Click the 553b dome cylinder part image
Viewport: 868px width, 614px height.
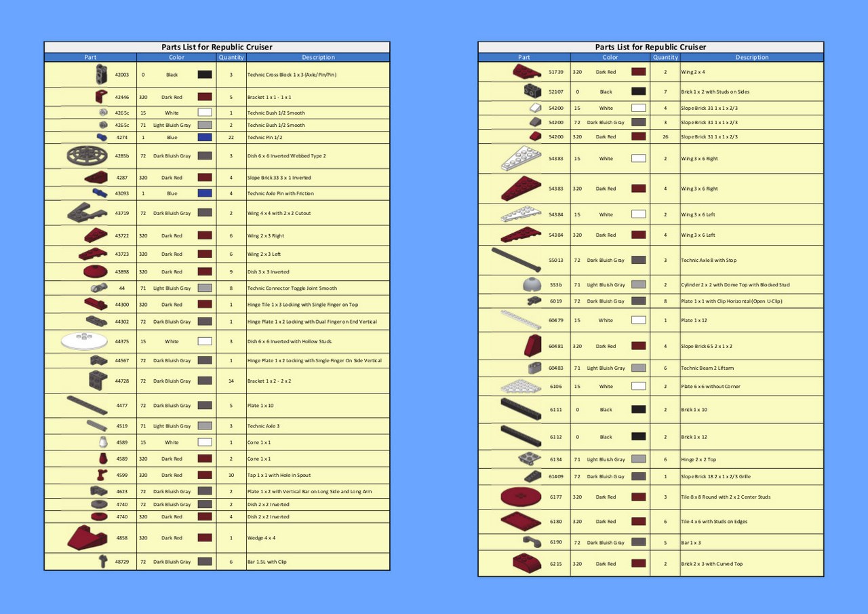click(532, 284)
